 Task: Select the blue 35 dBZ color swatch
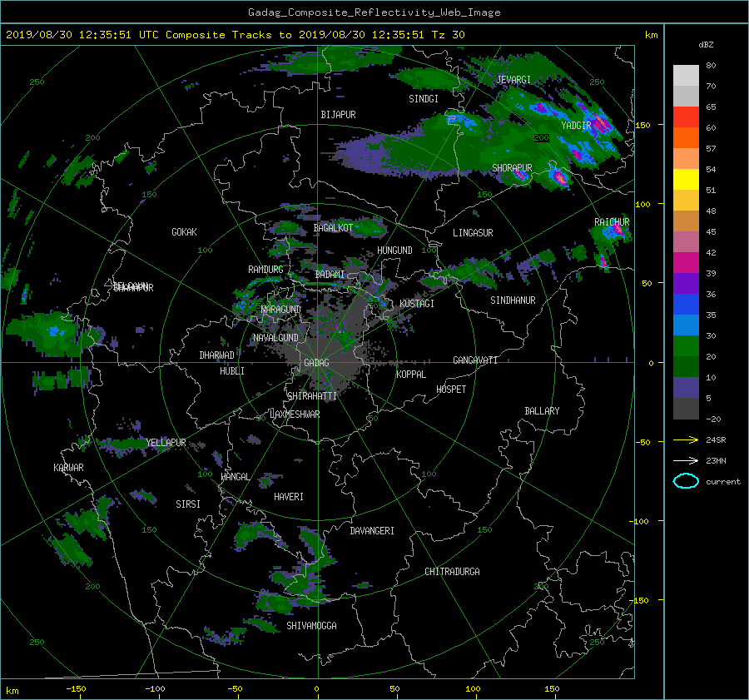tap(686, 305)
